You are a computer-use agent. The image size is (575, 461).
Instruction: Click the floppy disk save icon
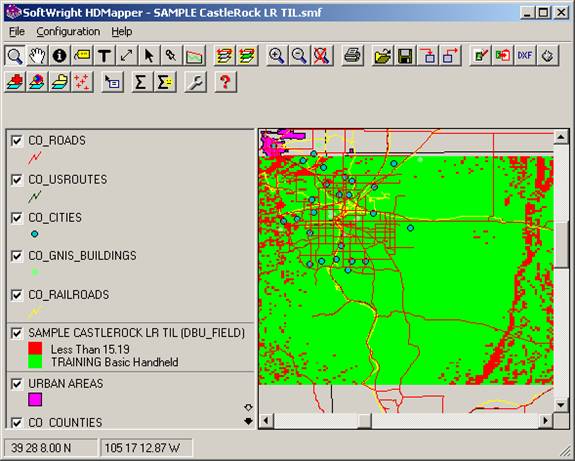pos(405,56)
